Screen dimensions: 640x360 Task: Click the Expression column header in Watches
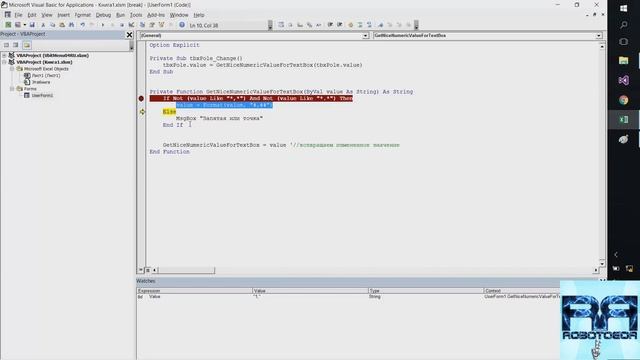click(194, 291)
